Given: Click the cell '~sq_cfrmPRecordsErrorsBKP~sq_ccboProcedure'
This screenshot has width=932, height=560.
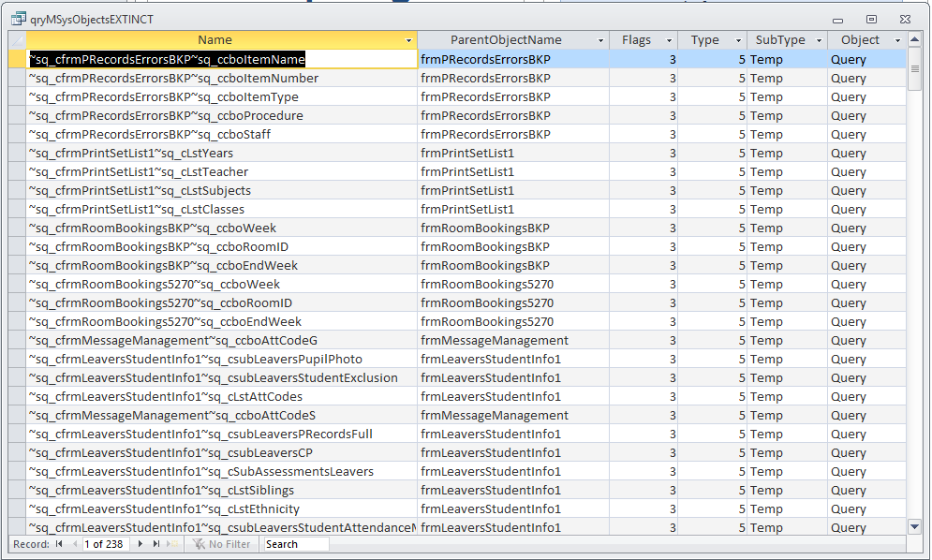Looking at the screenshot, I should [222, 116].
